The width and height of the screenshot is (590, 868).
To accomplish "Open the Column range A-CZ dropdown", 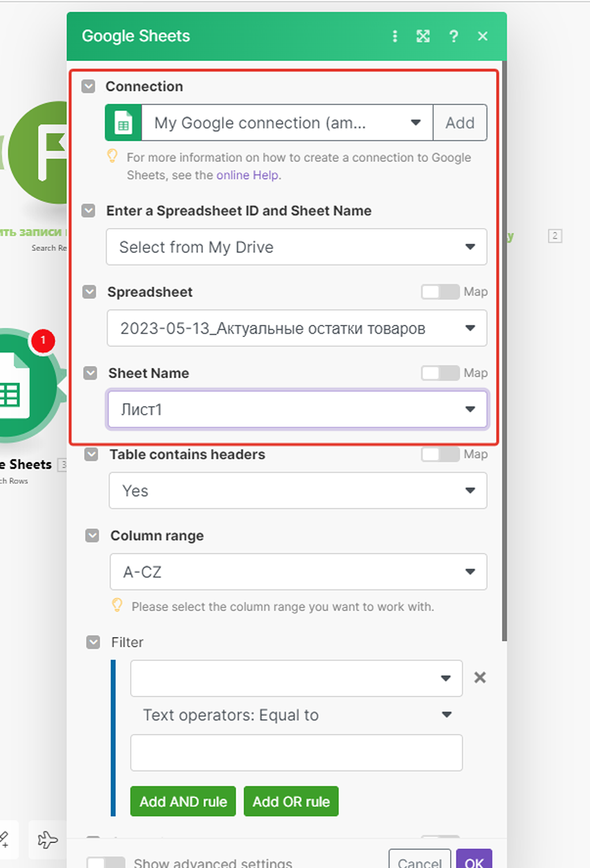I will (x=298, y=572).
